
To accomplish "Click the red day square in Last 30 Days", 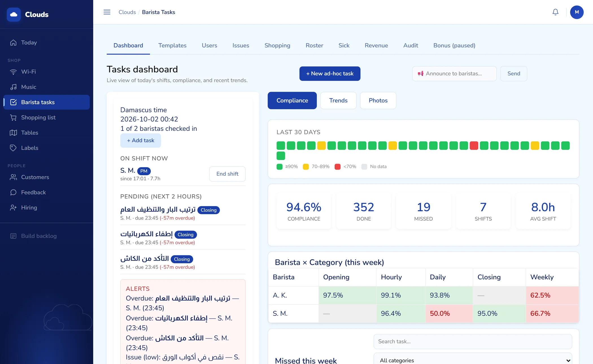I will click(x=474, y=146).
